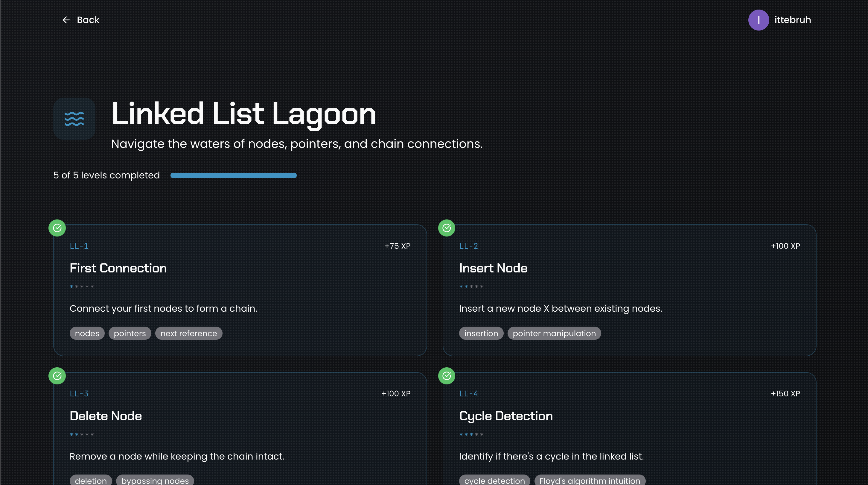Click the 'cycle detection' tag

pyautogui.click(x=494, y=481)
